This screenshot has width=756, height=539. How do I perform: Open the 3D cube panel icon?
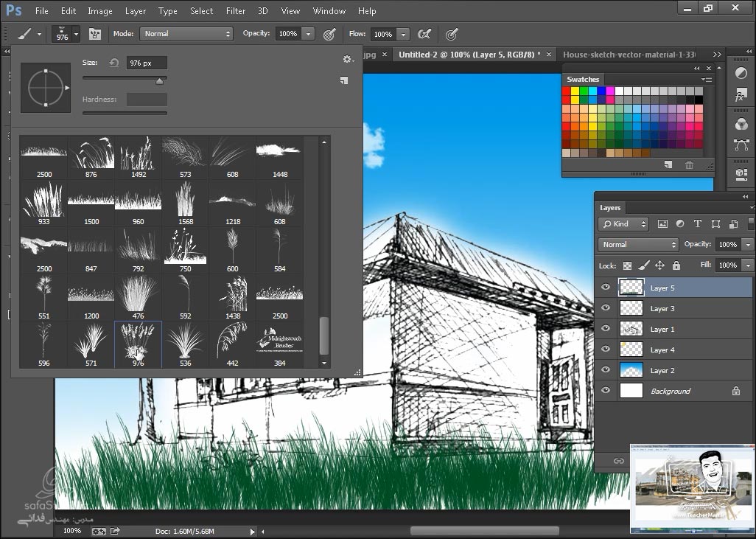(741, 174)
